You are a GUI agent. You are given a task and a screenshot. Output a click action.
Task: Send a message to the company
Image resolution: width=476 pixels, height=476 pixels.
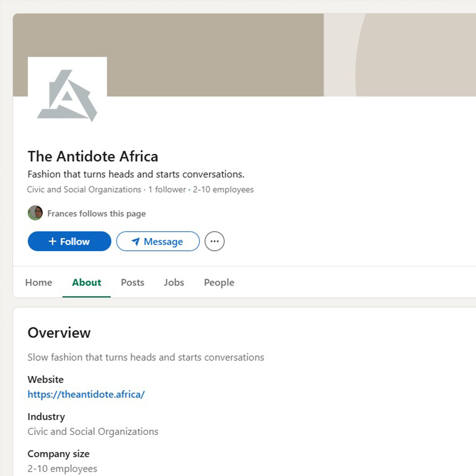pyautogui.click(x=158, y=241)
